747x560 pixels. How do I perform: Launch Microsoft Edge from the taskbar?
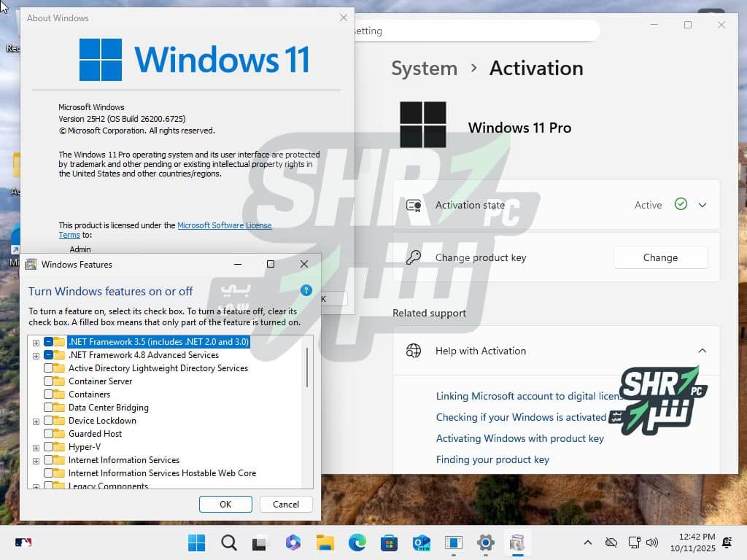click(357, 542)
